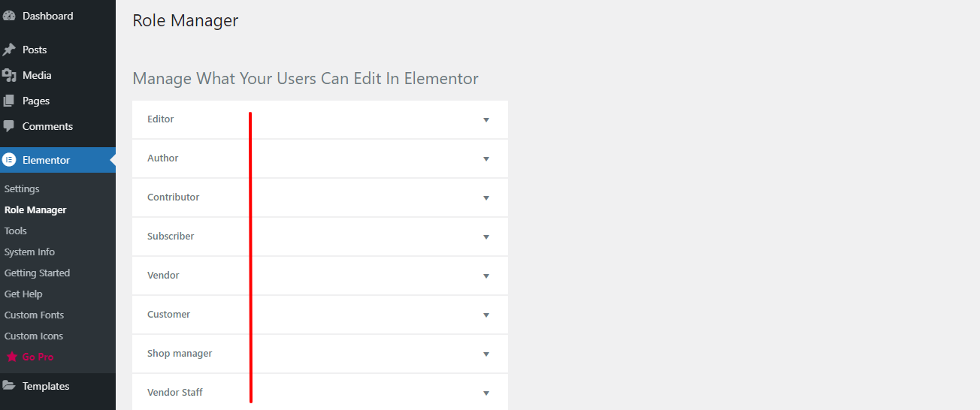Expand the Editor role arrow
Screen dimensions: 980x410
pos(486,120)
